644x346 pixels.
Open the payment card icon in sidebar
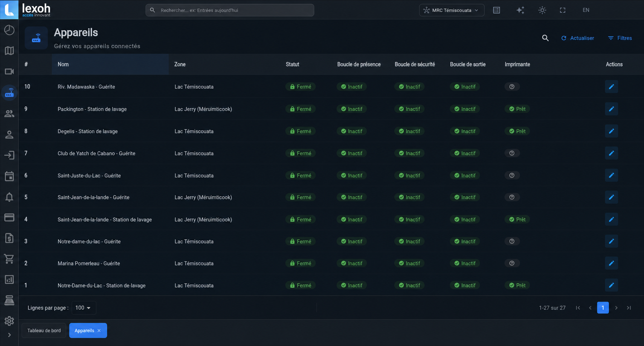pyautogui.click(x=9, y=217)
